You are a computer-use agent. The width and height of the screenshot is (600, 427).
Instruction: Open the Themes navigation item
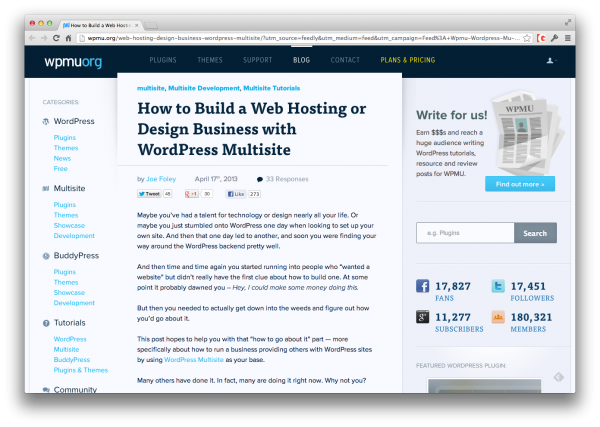[210, 60]
